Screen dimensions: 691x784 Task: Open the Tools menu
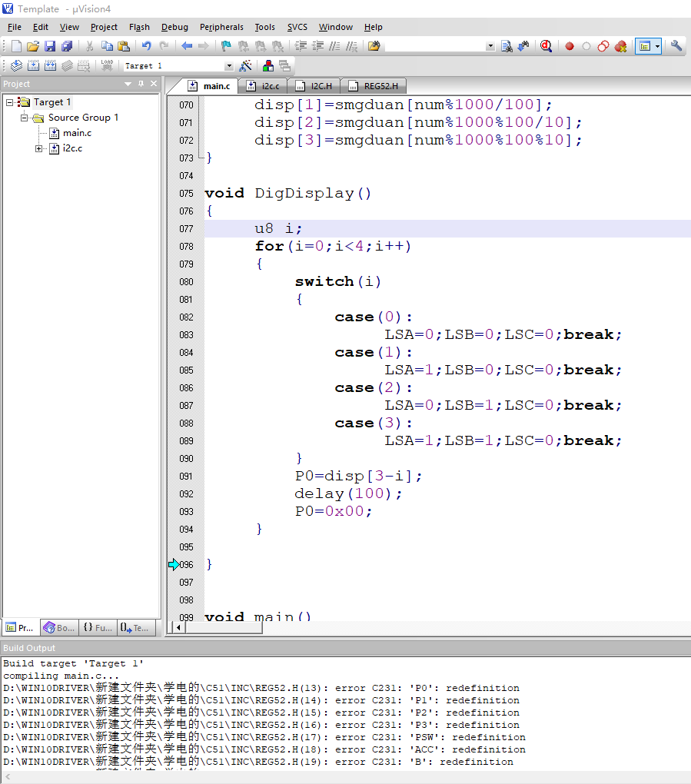[x=264, y=27]
